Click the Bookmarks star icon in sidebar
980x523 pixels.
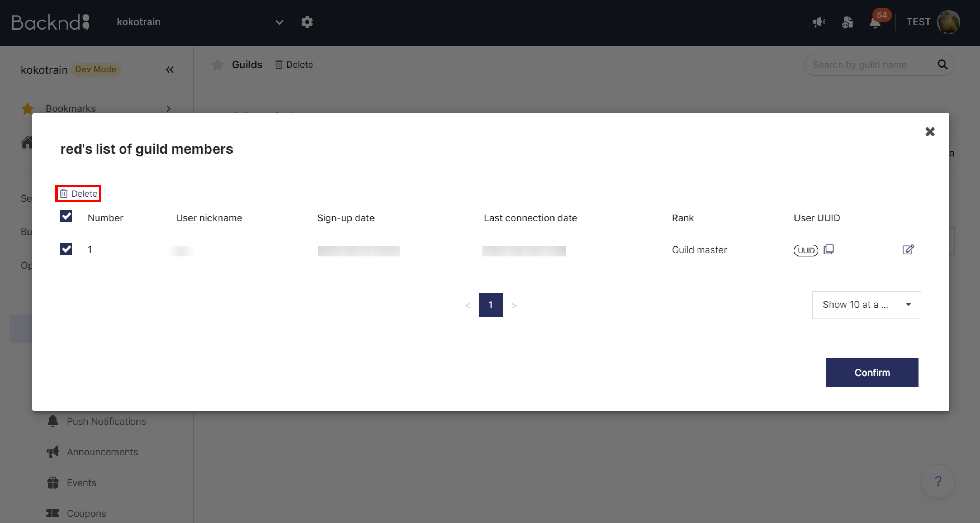pos(27,109)
